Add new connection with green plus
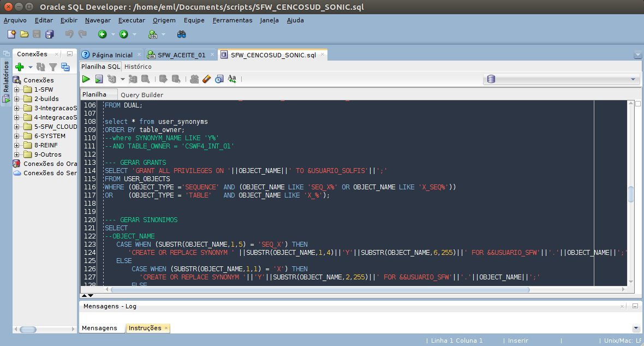 pyautogui.click(x=19, y=67)
